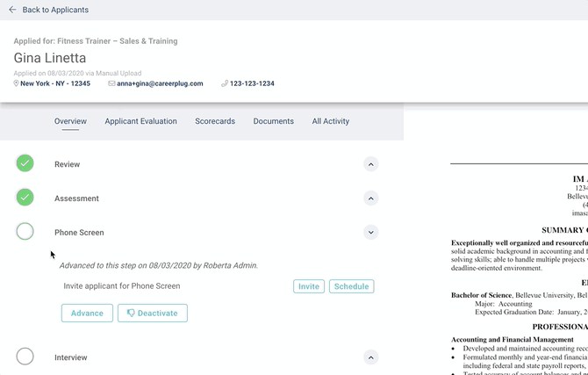Mark the Phone Screen step circle
Image resolution: width=588 pixels, height=375 pixels.
(x=25, y=232)
